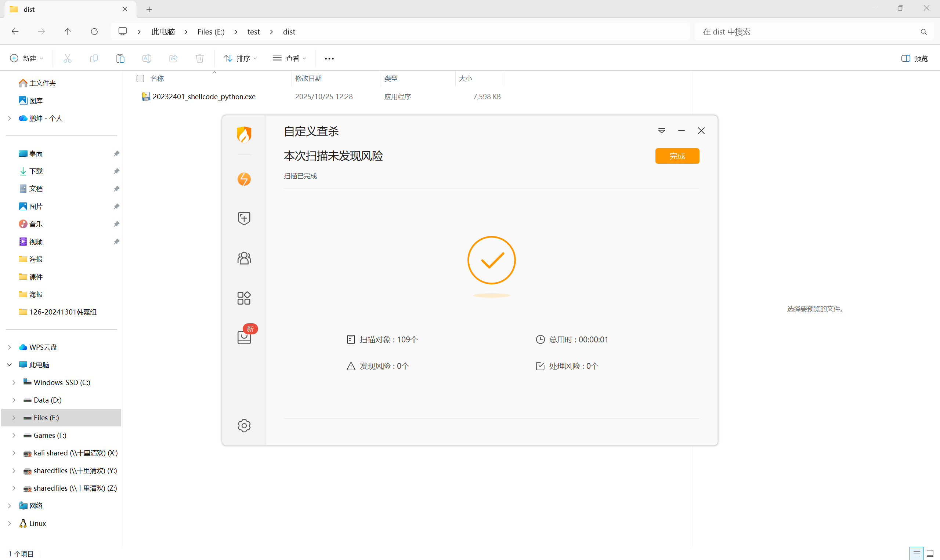Viewport: 940px width, 560px height.
Task: Click the Huorong lightning quick-scan sidebar icon
Action: pyautogui.click(x=244, y=179)
